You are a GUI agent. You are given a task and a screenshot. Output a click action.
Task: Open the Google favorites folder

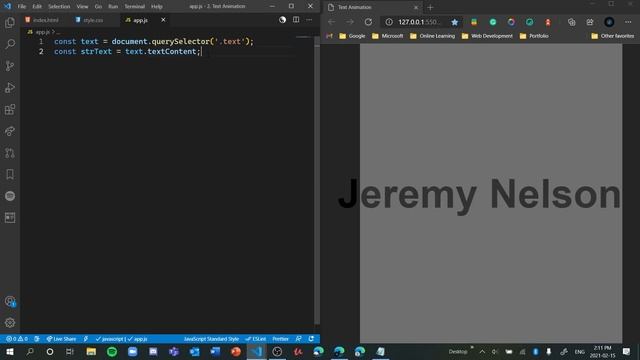point(352,36)
